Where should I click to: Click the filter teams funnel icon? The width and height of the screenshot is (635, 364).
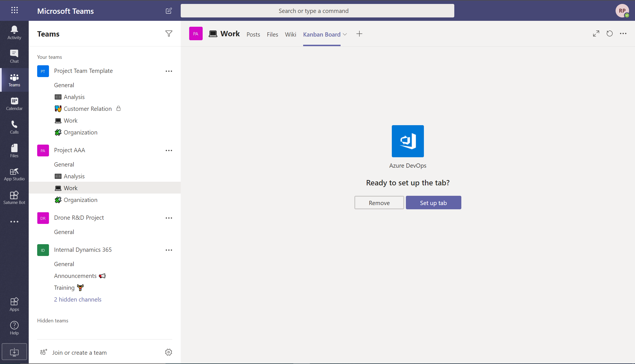click(x=169, y=34)
